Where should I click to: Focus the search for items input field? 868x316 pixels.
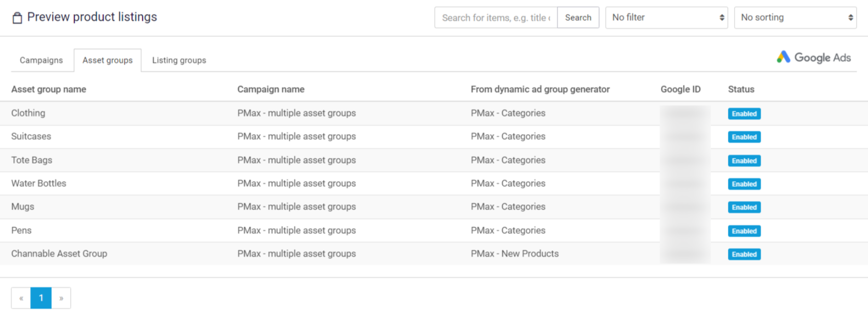[x=496, y=18]
